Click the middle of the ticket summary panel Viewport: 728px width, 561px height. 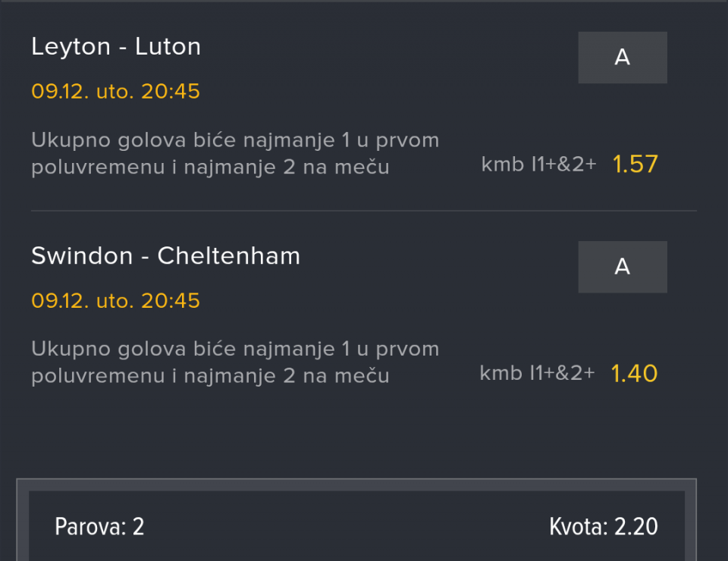[x=356, y=527]
